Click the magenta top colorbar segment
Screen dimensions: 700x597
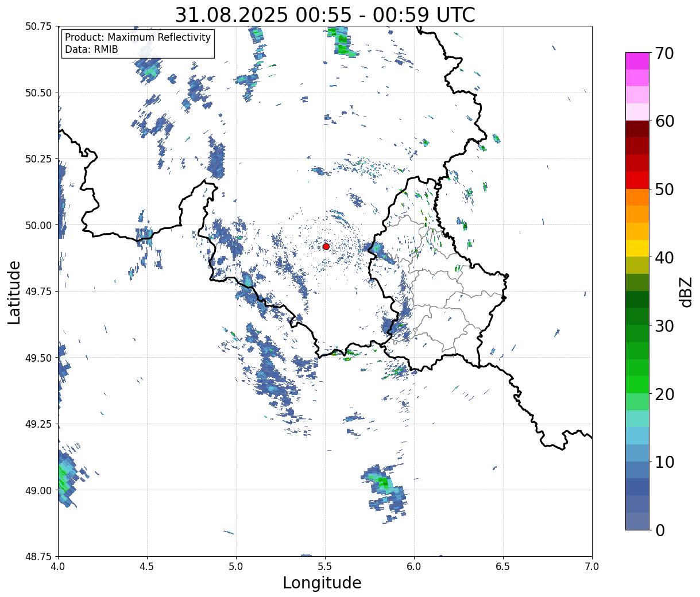[x=637, y=61]
